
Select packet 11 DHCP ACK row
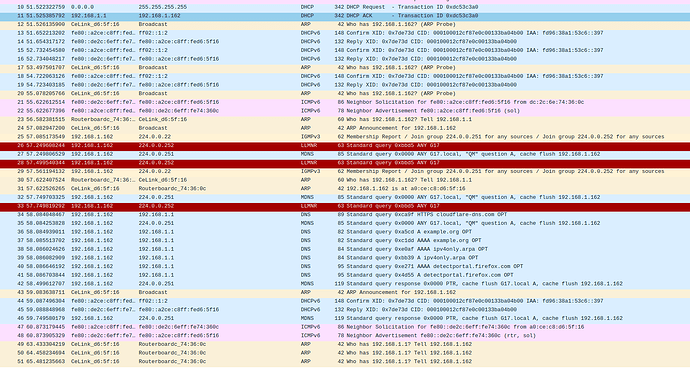pyautogui.click(x=345, y=16)
